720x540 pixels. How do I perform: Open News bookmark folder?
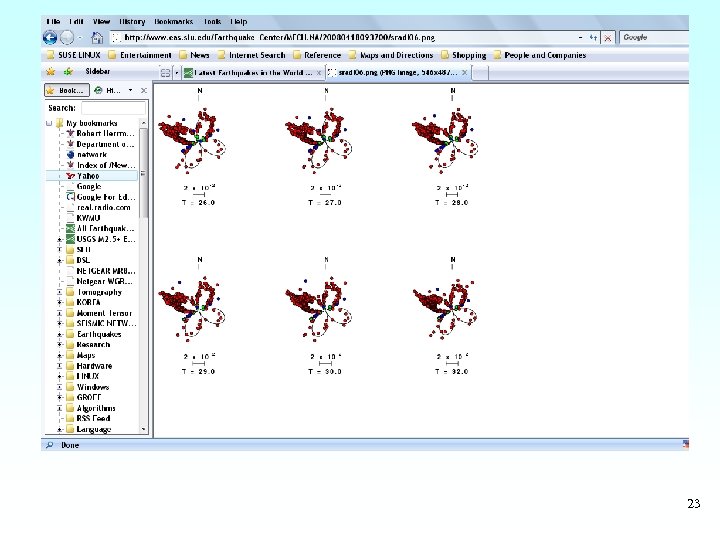pos(194,55)
